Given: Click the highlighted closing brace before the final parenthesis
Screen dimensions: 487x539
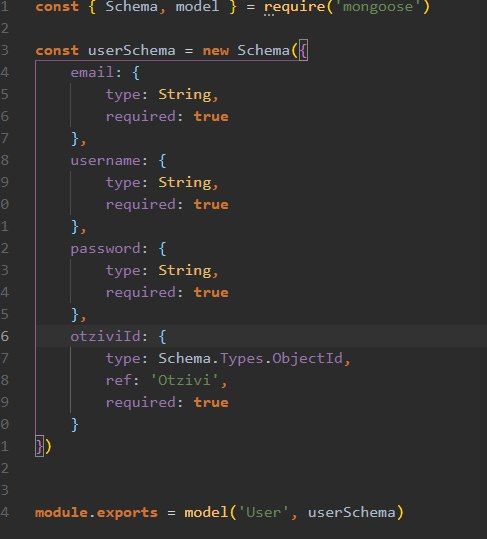Looking at the screenshot, I should pos(39,447).
